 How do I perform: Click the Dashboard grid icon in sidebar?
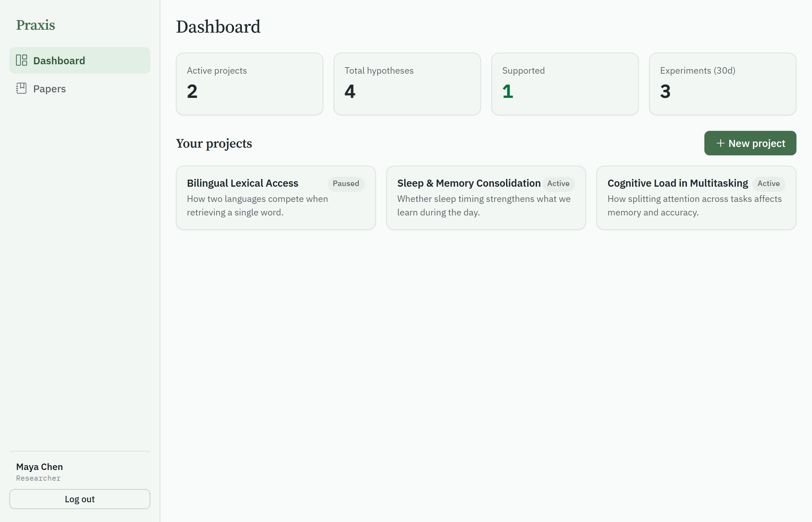click(21, 60)
